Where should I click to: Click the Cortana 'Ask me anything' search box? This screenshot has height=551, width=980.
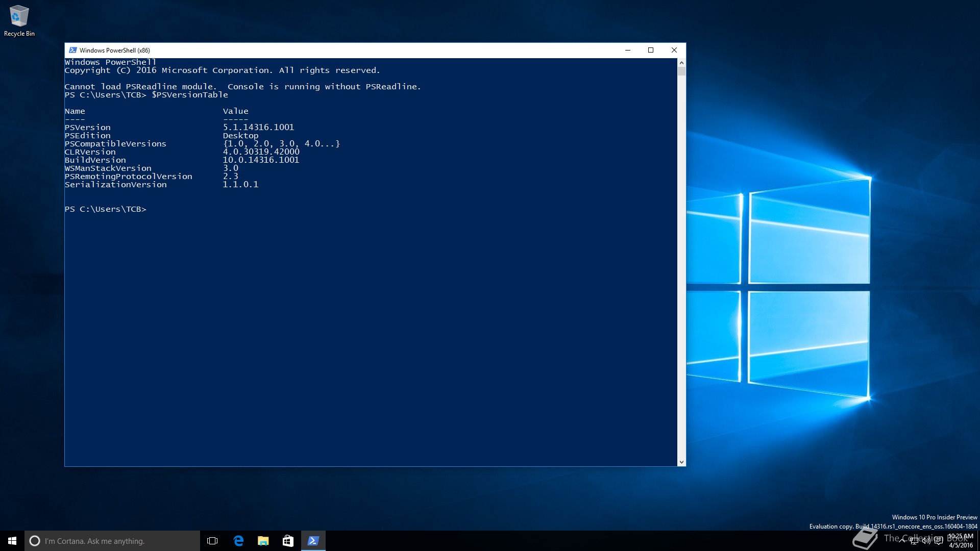tap(112, 541)
